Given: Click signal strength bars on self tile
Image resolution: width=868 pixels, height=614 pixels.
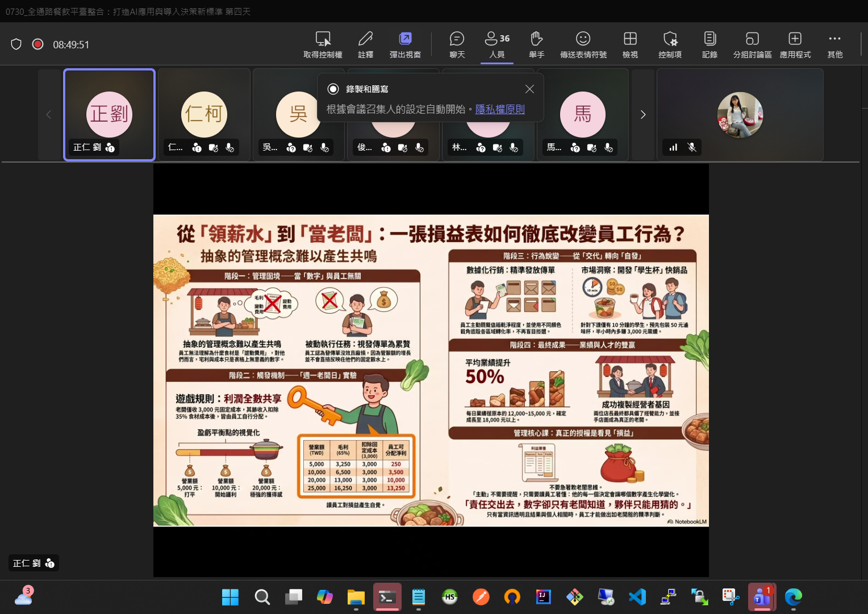Looking at the screenshot, I should [x=673, y=147].
